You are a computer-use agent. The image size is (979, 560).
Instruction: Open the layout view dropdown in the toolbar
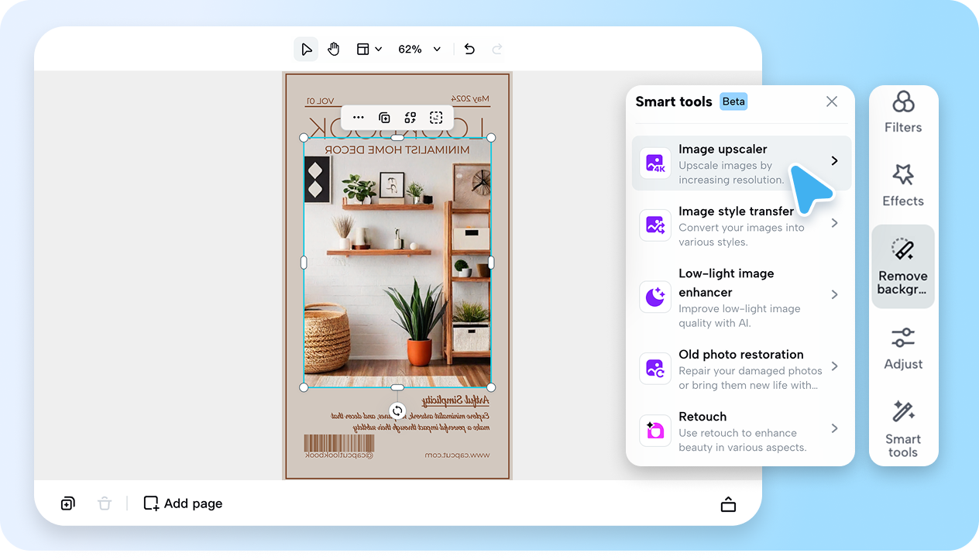[369, 48]
